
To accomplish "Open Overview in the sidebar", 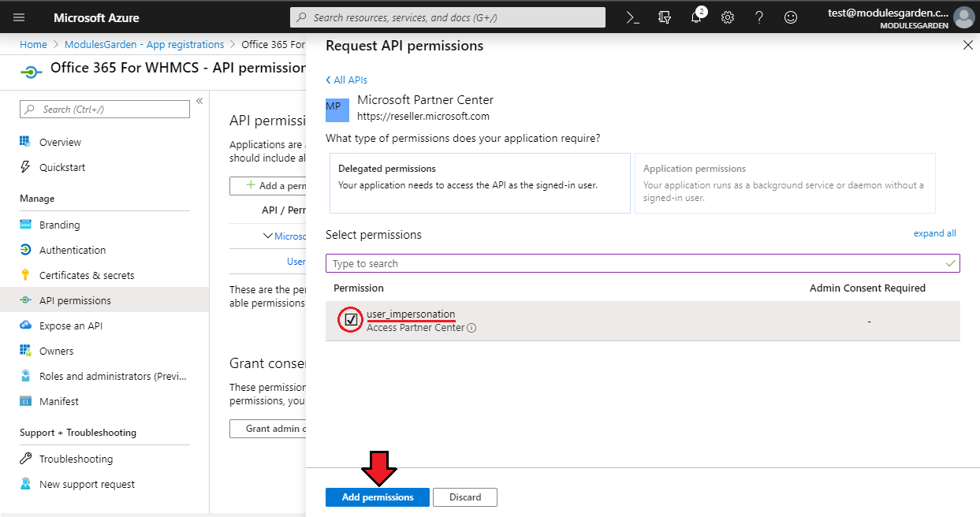I will point(61,142).
